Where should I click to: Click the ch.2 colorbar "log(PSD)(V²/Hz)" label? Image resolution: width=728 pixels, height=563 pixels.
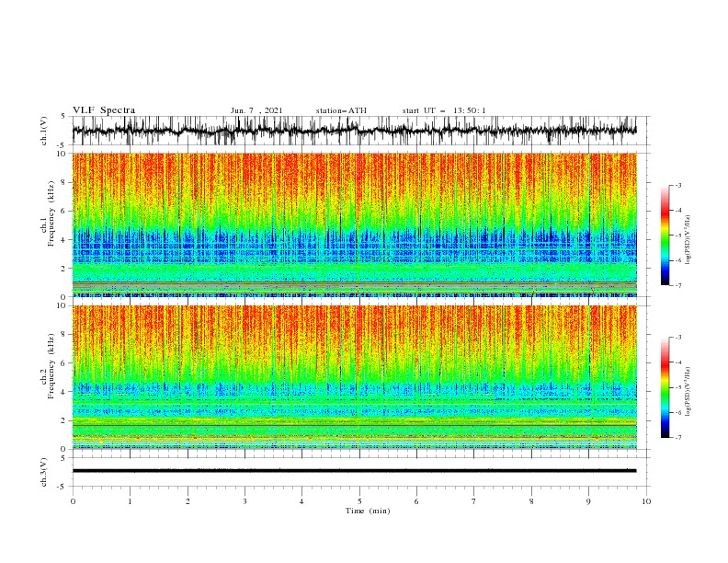(x=688, y=392)
